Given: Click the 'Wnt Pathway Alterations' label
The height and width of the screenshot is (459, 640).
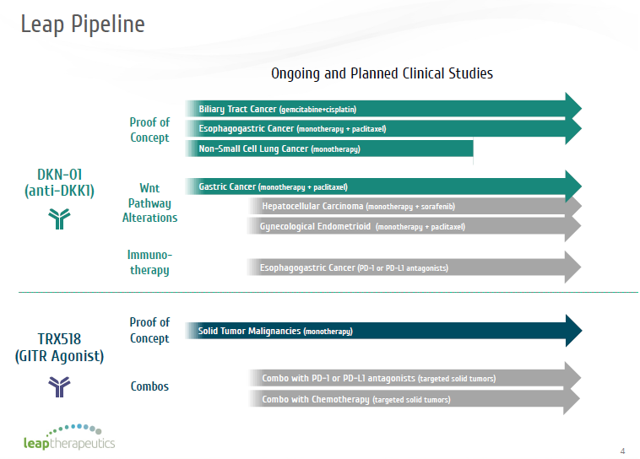Looking at the screenshot, I should click(149, 203).
